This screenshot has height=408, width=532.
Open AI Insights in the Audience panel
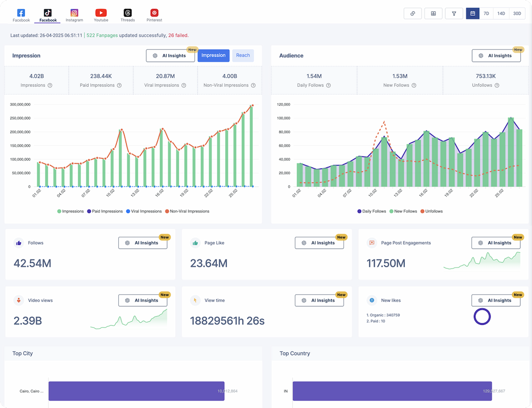(496, 56)
